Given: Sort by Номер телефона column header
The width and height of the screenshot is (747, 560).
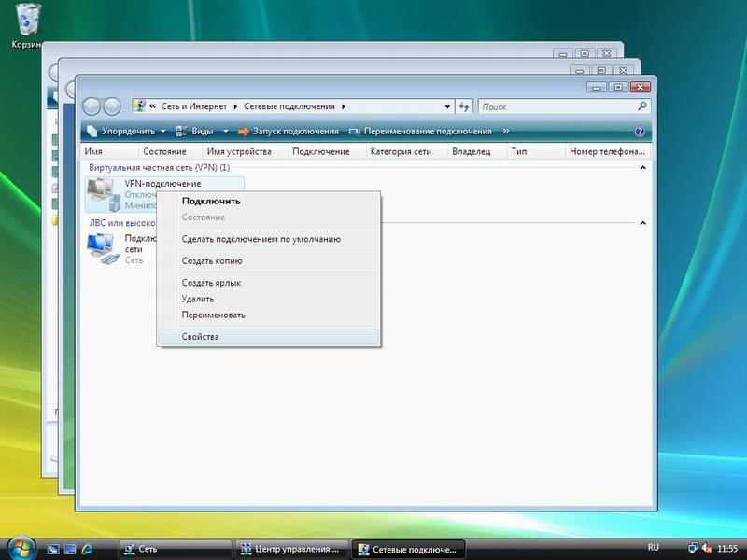Looking at the screenshot, I should 608,151.
